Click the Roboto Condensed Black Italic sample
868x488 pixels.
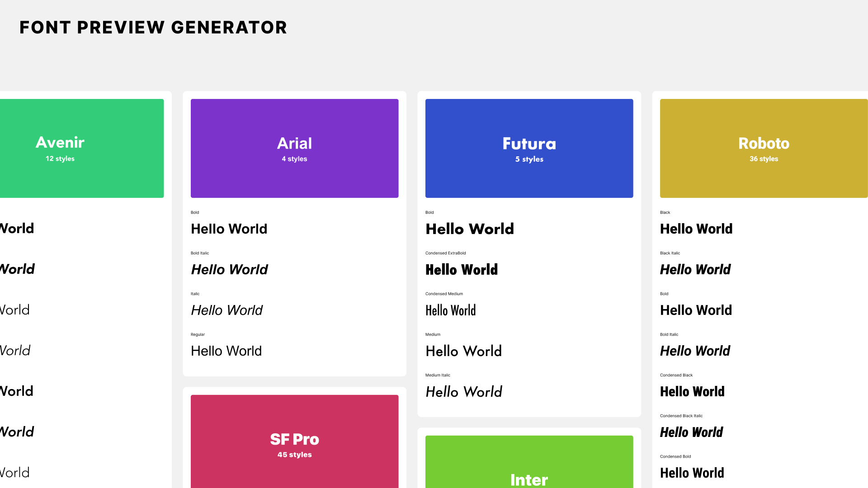click(691, 432)
